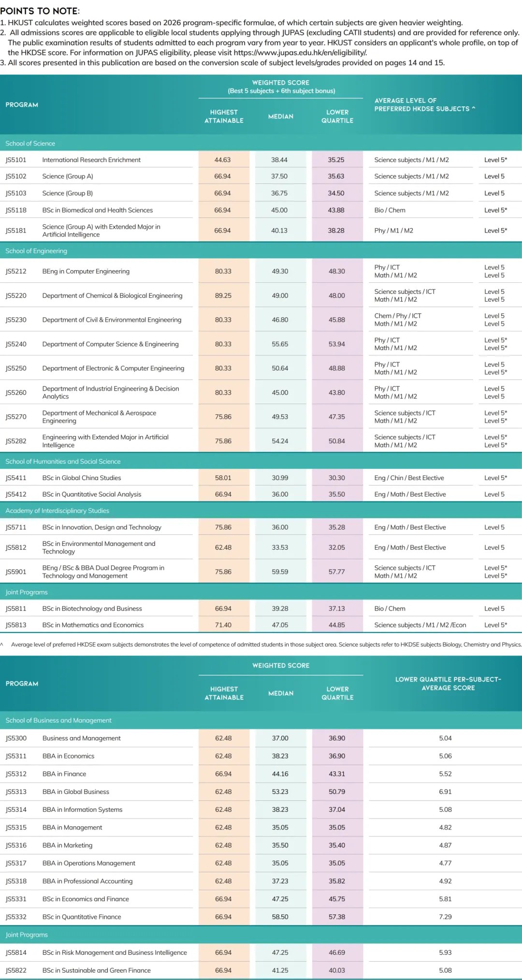This screenshot has width=522, height=980.
Task: Select "BBA in Professional Accounting"
Action: point(87,881)
